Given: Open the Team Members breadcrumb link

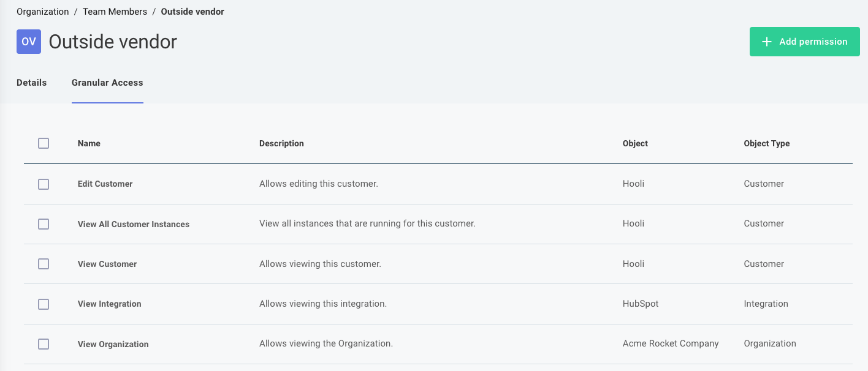Looking at the screenshot, I should 115,11.
